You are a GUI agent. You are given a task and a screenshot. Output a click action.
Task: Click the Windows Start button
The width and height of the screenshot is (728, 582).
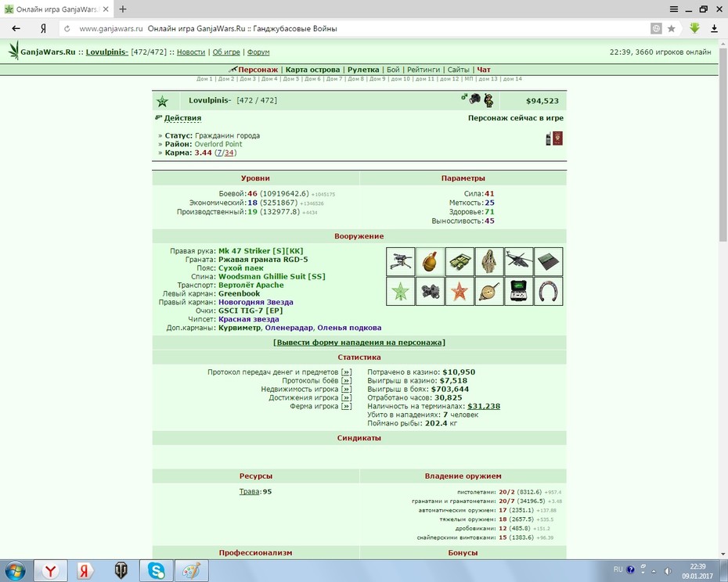tap(15, 570)
